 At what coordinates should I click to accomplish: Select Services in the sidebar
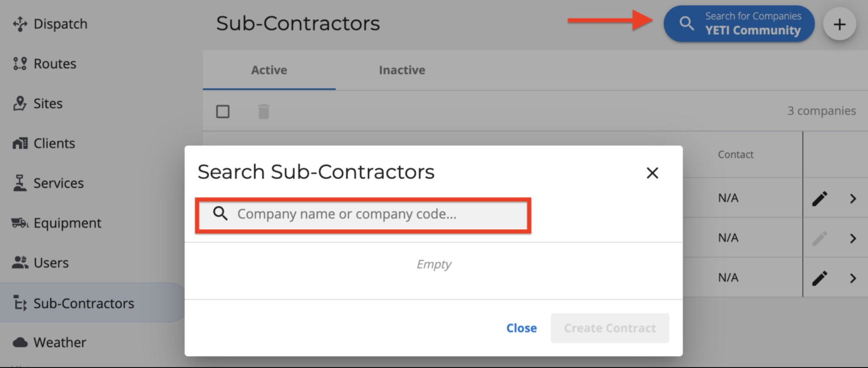(x=48, y=183)
